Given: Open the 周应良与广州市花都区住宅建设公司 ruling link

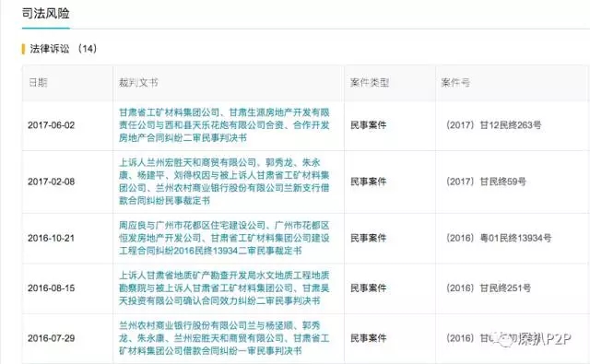Looking at the screenshot, I should [x=224, y=238].
